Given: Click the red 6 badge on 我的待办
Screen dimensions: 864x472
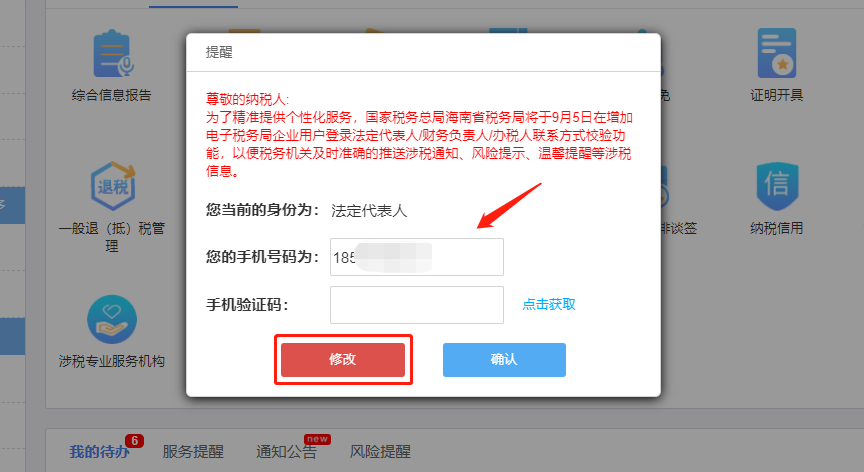Looking at the screenshot, I should point(134,441).
